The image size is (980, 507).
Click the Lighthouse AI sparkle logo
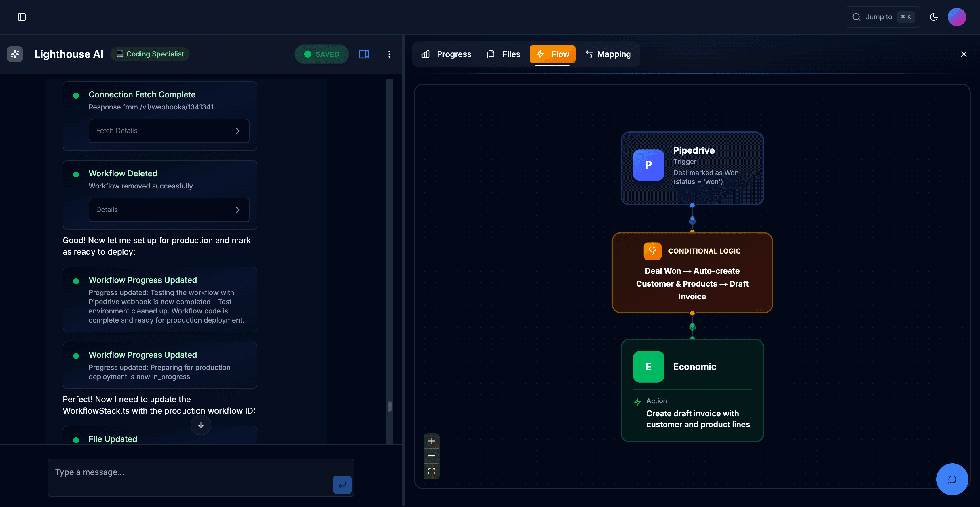(15, 54)
